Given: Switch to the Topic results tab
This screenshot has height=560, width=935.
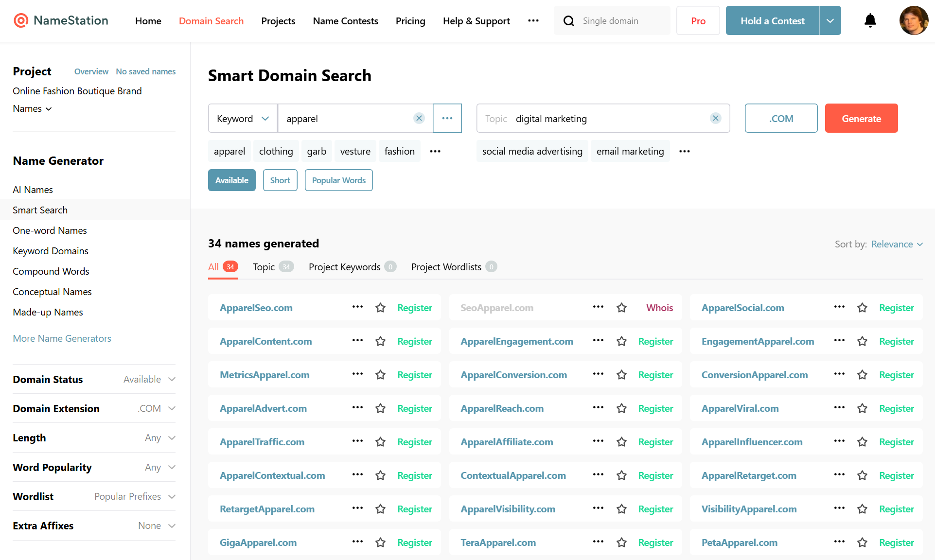Looking at the screenshot, I should coord(264,266).
